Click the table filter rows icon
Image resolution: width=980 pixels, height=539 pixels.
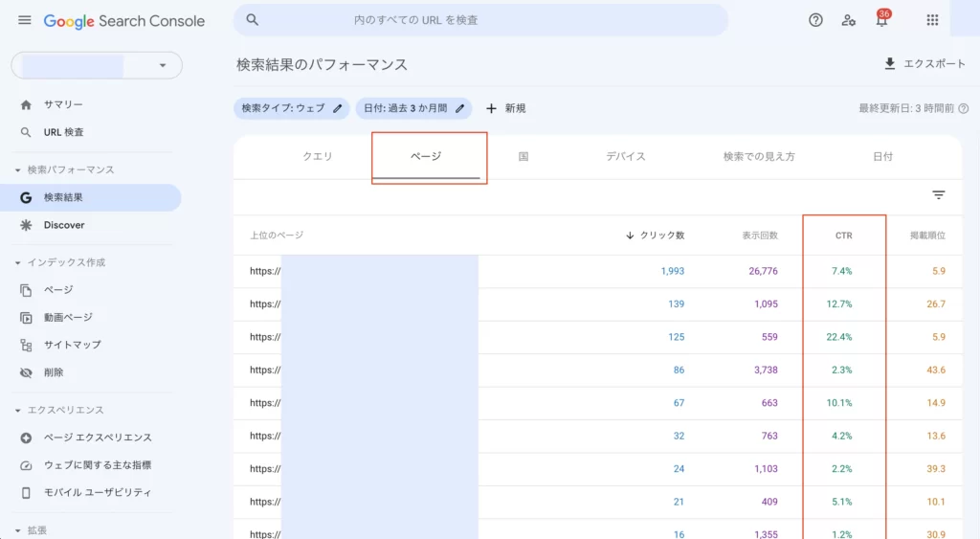(x=938, y=195)
